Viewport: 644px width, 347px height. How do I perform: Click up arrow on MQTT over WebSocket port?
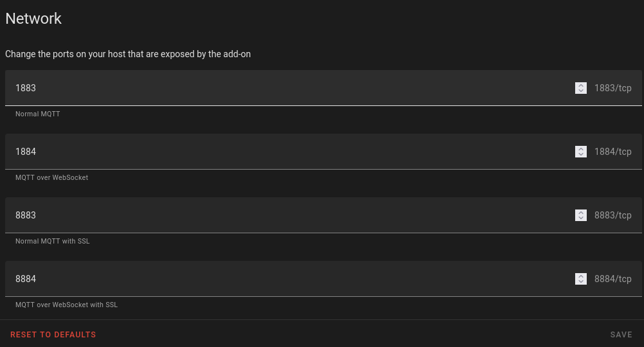coord(581,148)
